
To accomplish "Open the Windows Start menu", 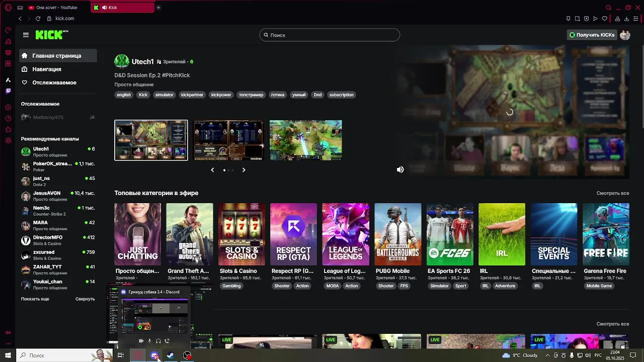I will click(8, 355).
